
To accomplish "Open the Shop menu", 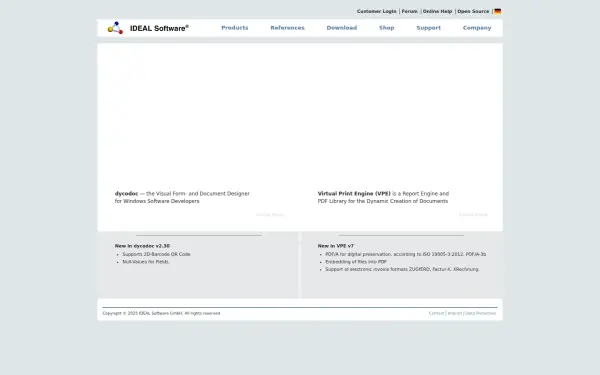I will click(386, 28).
